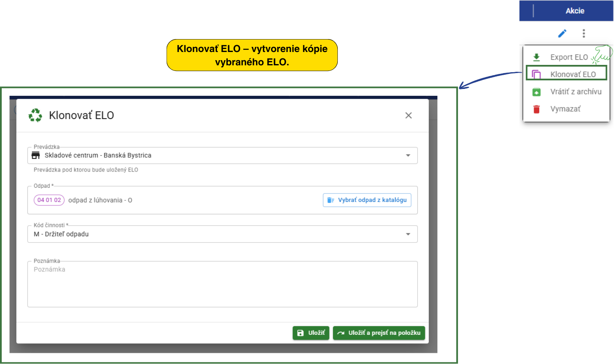Viewport: 614px width, 364px height.
Task: Click the green Export ELO download icon
Action: [536, 57]
